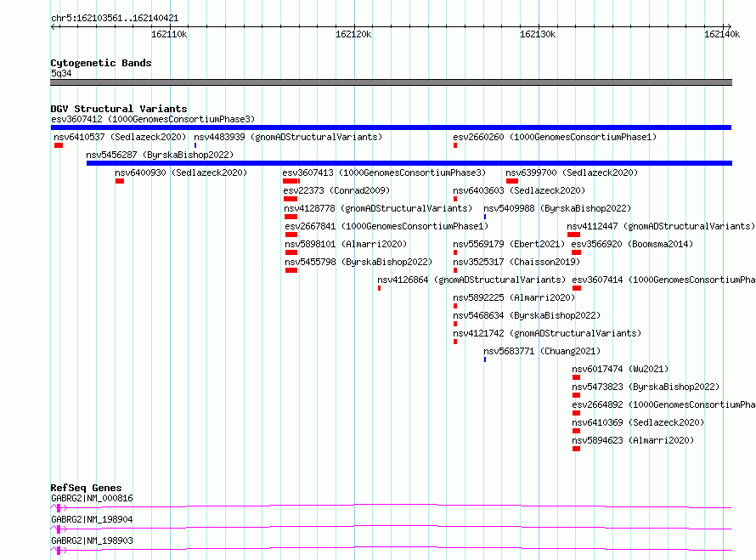Viewport: 756px width, 560px height.
Task: Click the nsv4121742 gnomAD variant label
Action: 547,333
